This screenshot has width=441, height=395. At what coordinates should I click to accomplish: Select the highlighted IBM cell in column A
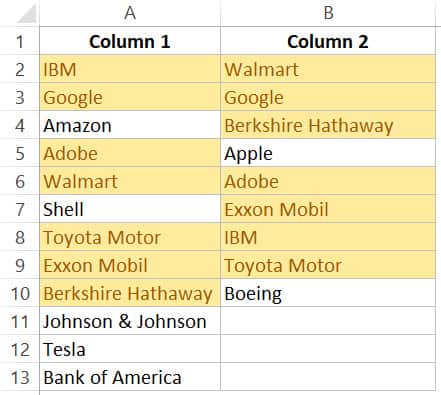[130, 69]
